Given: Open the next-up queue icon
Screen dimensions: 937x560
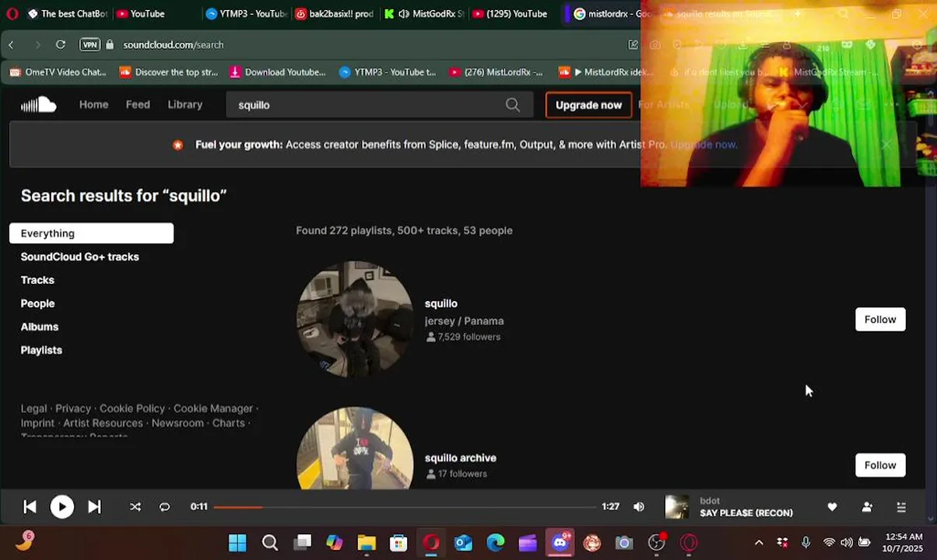Looking at the screenshot, I should 901,507.
